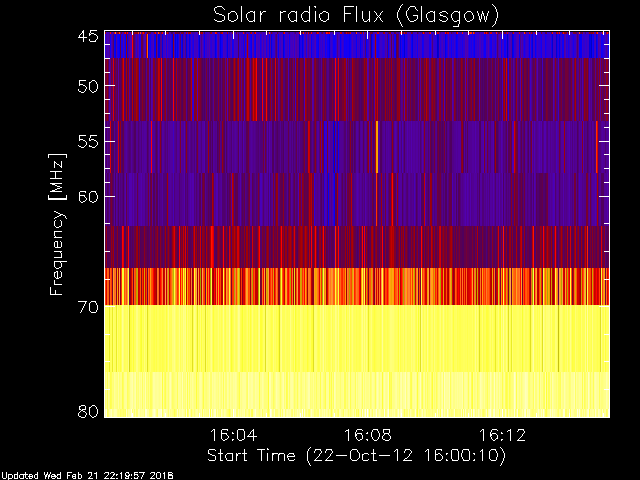Image resolution: width=640 pixels, height=480 pixels.
Task: Select the Start Time (22-Oct-12 16:00:10) label
Action: click(x=356, y=456)
